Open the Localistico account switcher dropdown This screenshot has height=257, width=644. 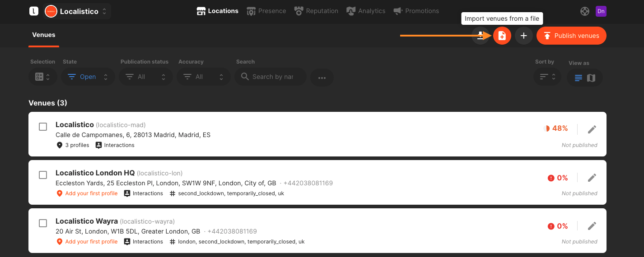pos(77,11)
